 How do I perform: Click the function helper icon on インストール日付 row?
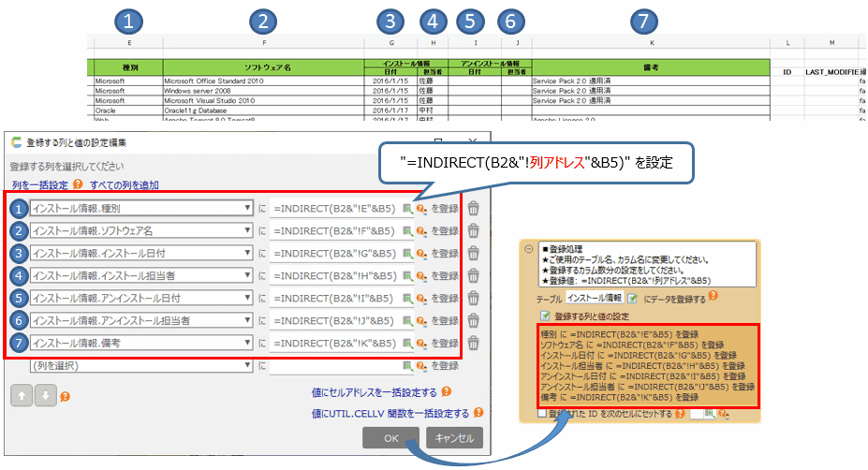coord(420,254)
